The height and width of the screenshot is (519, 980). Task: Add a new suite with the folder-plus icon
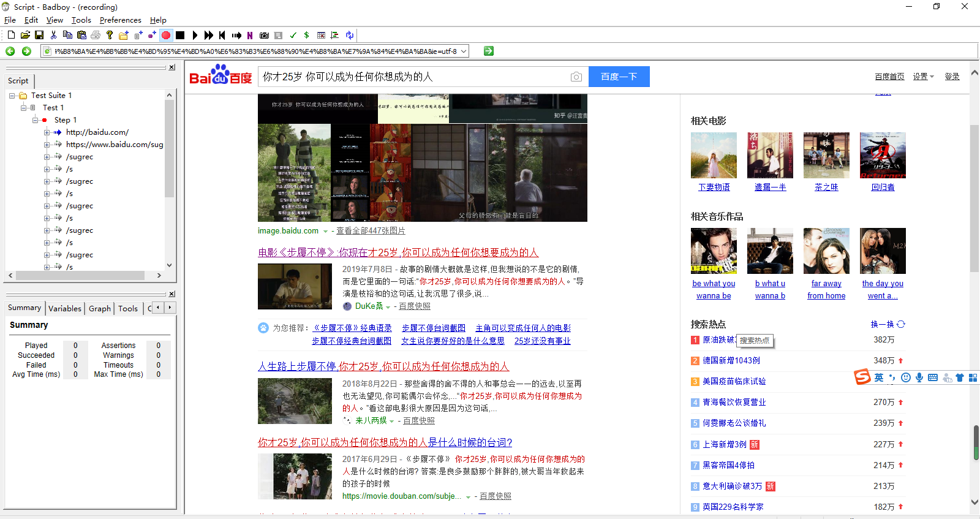pos(124,35)
